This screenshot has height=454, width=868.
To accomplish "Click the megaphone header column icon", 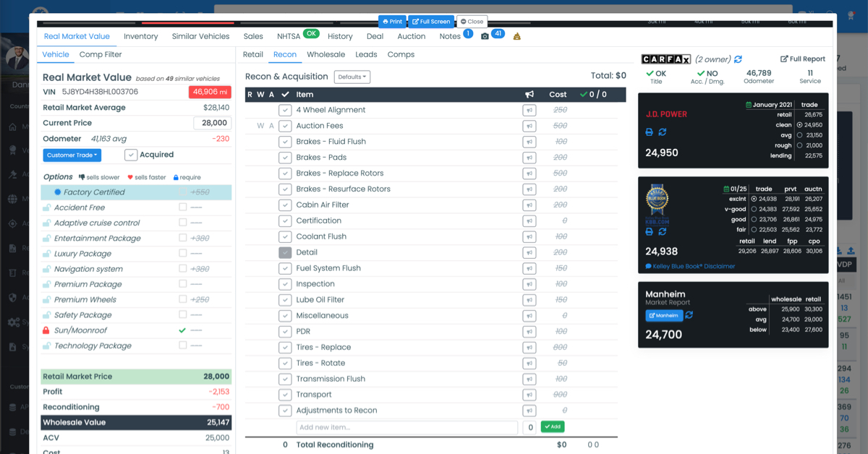I will tap(529, 95).
